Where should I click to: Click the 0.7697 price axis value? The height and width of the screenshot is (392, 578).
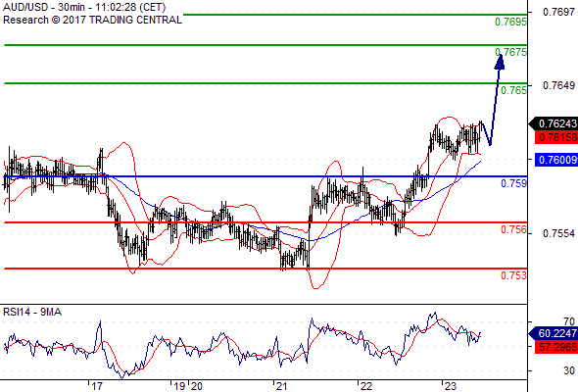558,12
